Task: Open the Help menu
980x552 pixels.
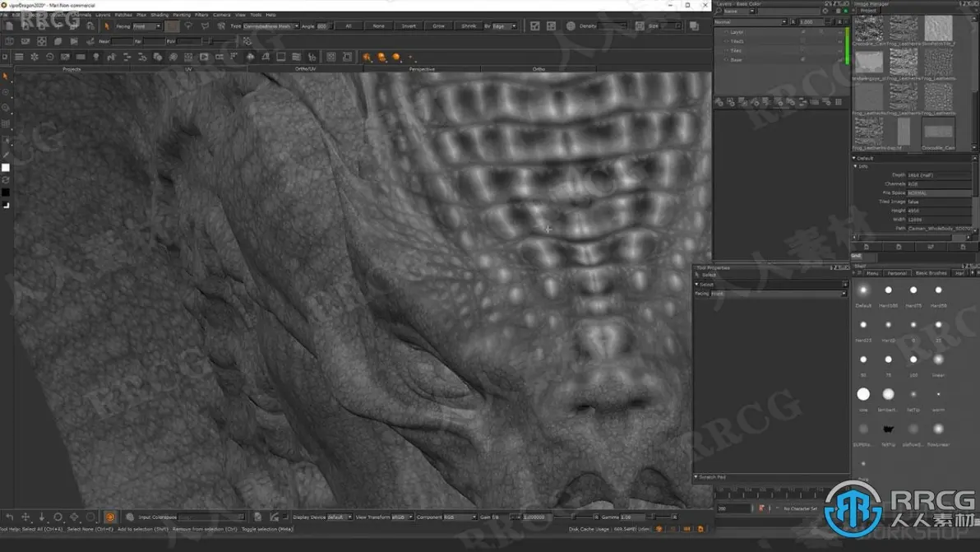Action: (270, 14)
